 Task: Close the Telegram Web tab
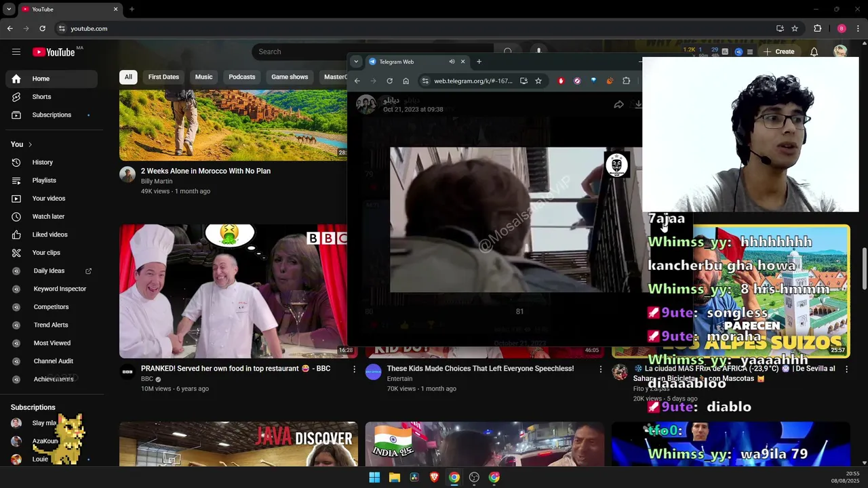click(x=463, y=62)
